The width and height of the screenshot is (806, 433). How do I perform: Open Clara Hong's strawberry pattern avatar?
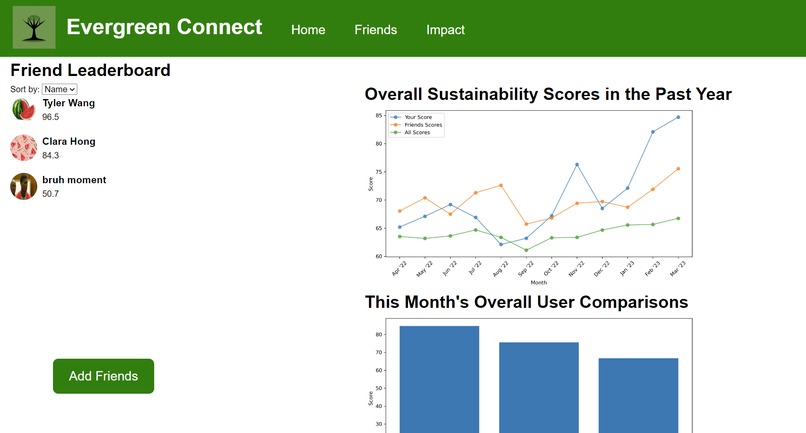tap(24, 148)
